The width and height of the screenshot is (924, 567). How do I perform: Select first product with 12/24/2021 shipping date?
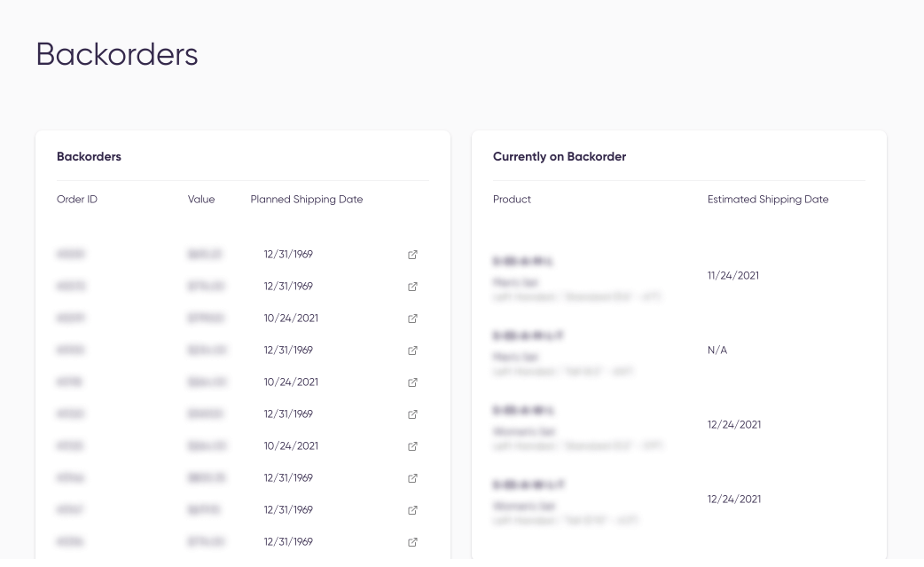(x=679, y=425)
